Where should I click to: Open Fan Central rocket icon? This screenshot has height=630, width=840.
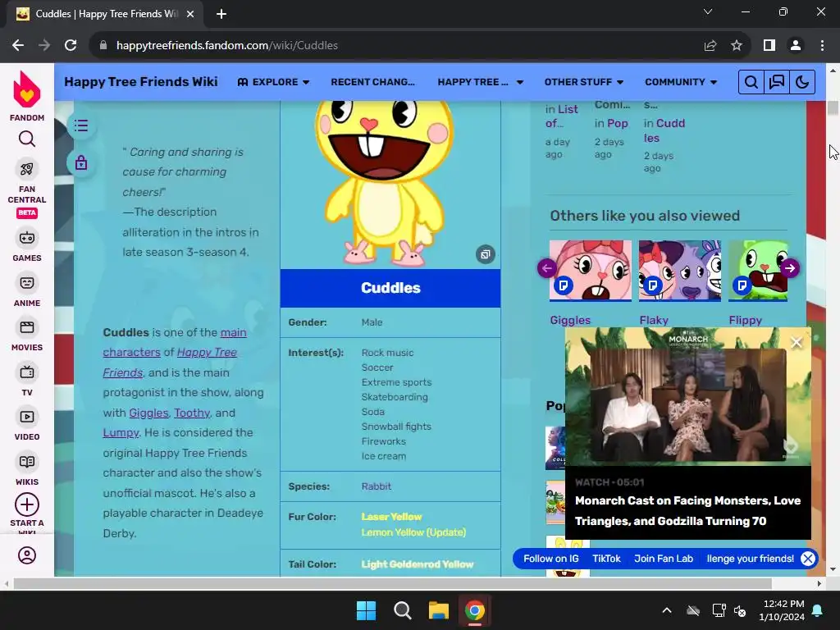click(x=27, y=169)
